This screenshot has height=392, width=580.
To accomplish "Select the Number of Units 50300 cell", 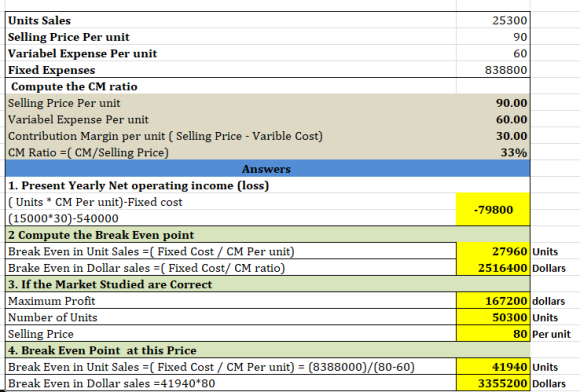I will tap(493, 317).
